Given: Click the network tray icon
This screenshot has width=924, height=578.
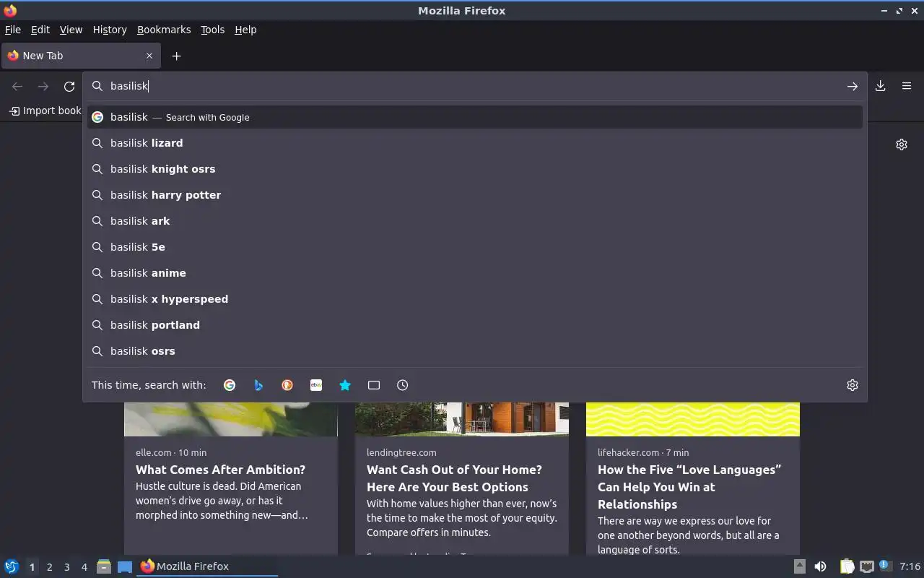Looking at the screenshot, I should click(x=867, y=566).
